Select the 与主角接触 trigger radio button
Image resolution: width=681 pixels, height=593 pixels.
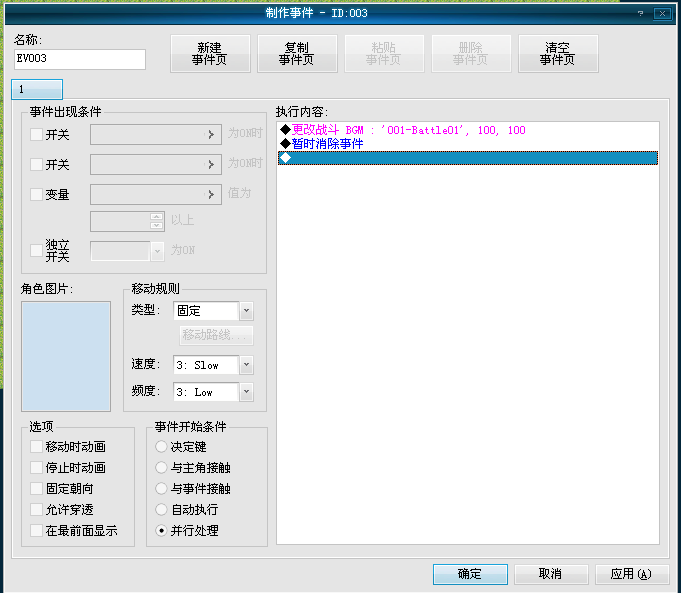pyautogui.click(x=161, y=467)
